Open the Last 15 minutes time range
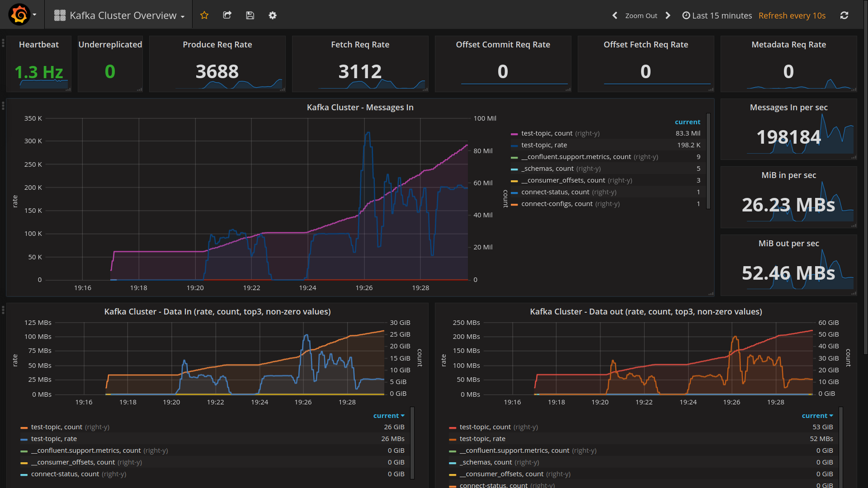Viewport: 868px width, 488px height. (717, 15)
